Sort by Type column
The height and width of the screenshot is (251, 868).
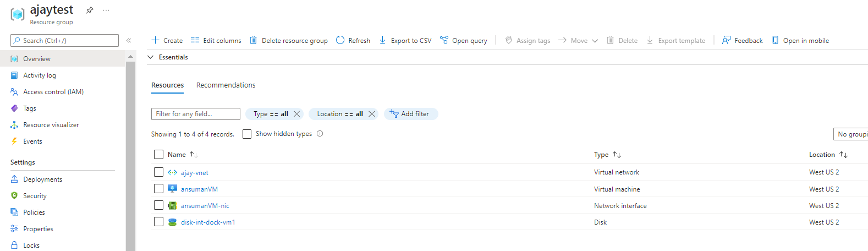click(607, 155)
